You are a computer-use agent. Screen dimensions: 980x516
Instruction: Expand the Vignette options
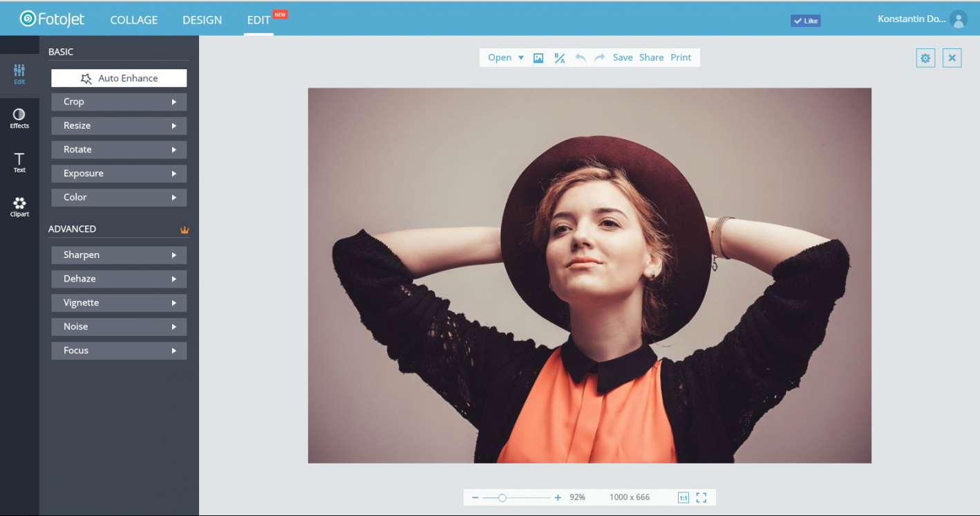[x=119, y=303]
